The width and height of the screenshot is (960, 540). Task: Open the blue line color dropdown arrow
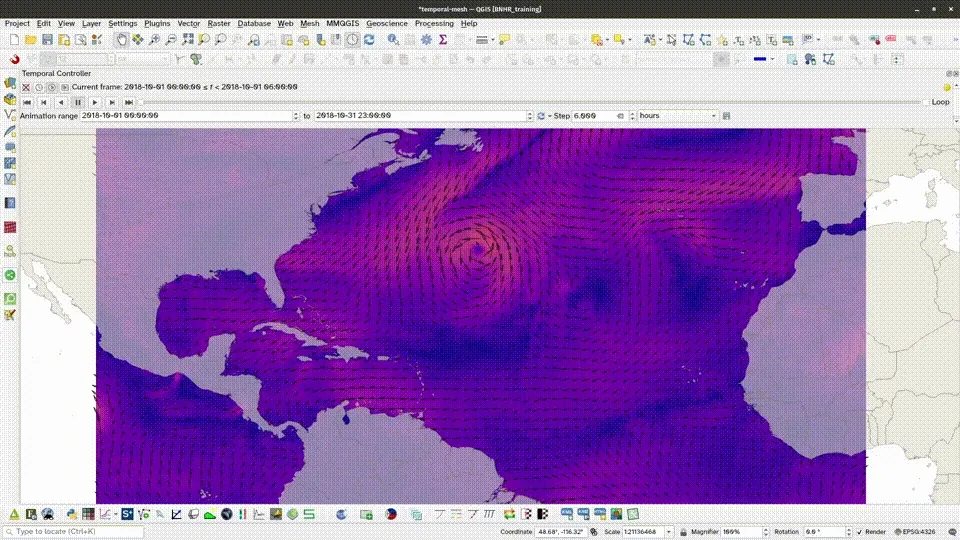[772, 59]
